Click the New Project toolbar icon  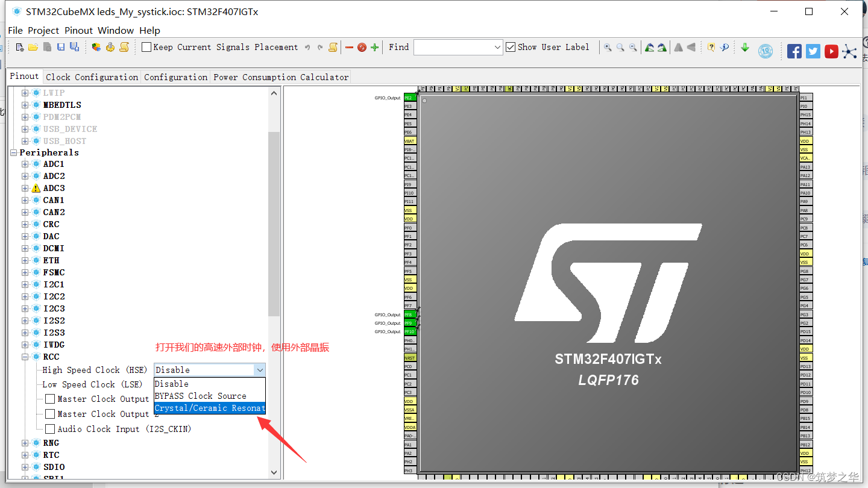click(20, 47)
